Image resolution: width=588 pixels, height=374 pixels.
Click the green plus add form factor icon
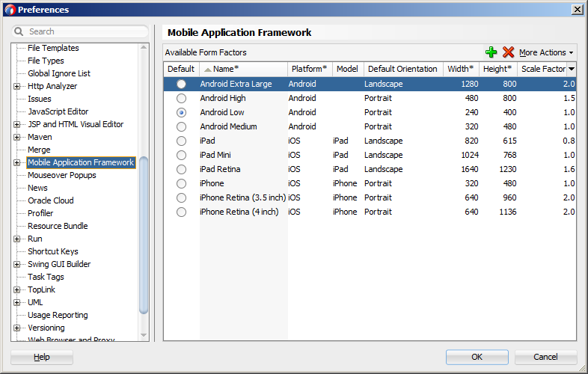click(x=491, y=52)
